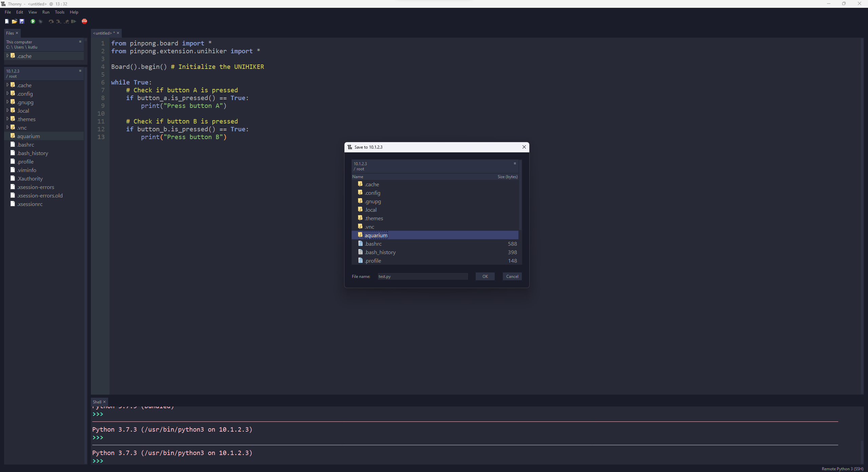The height and width of the screenshot is (472, 868).
Task: Click the filename input field in dialog
Action: (x=422, y=276)
